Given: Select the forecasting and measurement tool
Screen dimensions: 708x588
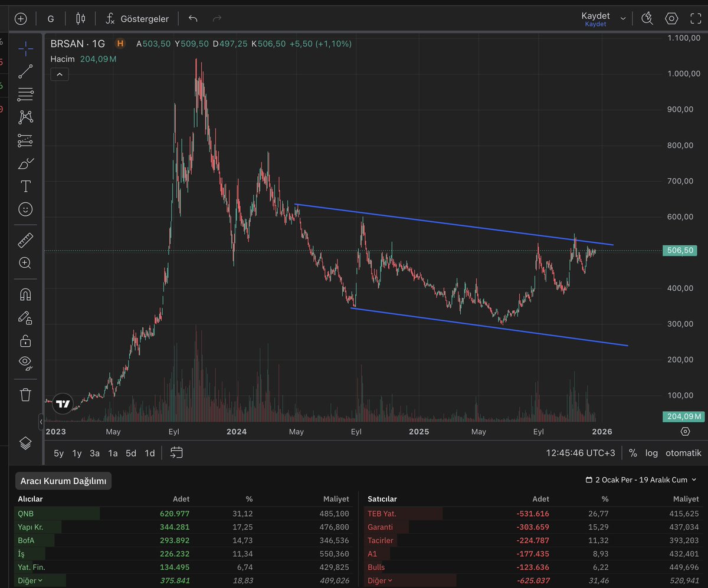Looking at the screenshot, I should [x=25, y=140].
